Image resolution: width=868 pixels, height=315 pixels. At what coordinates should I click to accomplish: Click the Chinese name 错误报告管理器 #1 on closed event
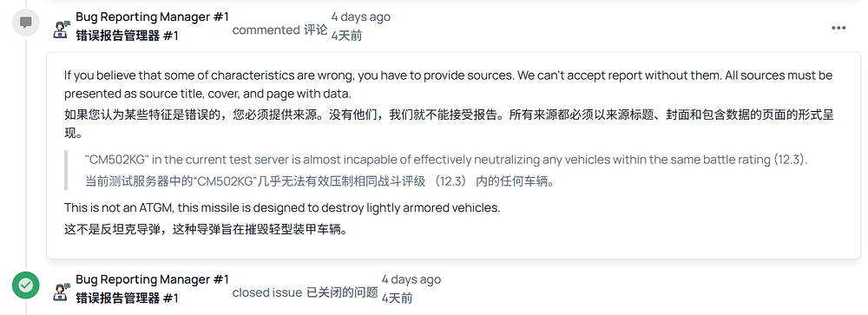(x=128, y=299)
